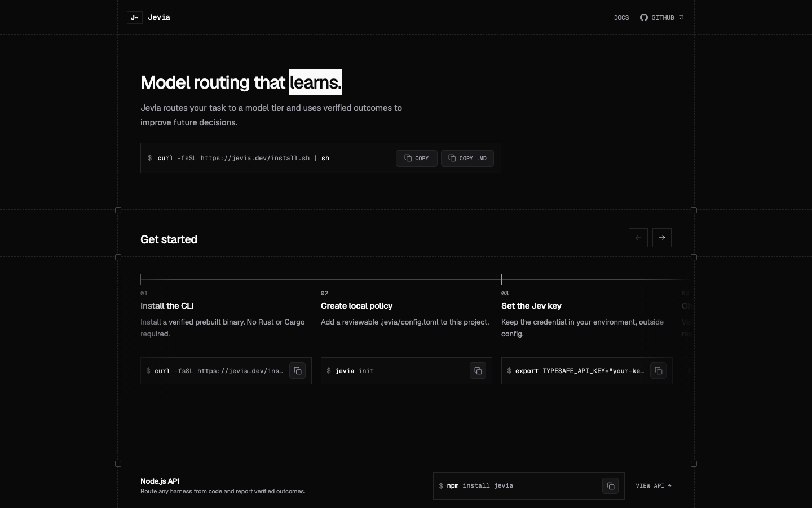The image size is (812, 508).
Task: Click previous Get started step arrow
Action: (x=638, y=238)
